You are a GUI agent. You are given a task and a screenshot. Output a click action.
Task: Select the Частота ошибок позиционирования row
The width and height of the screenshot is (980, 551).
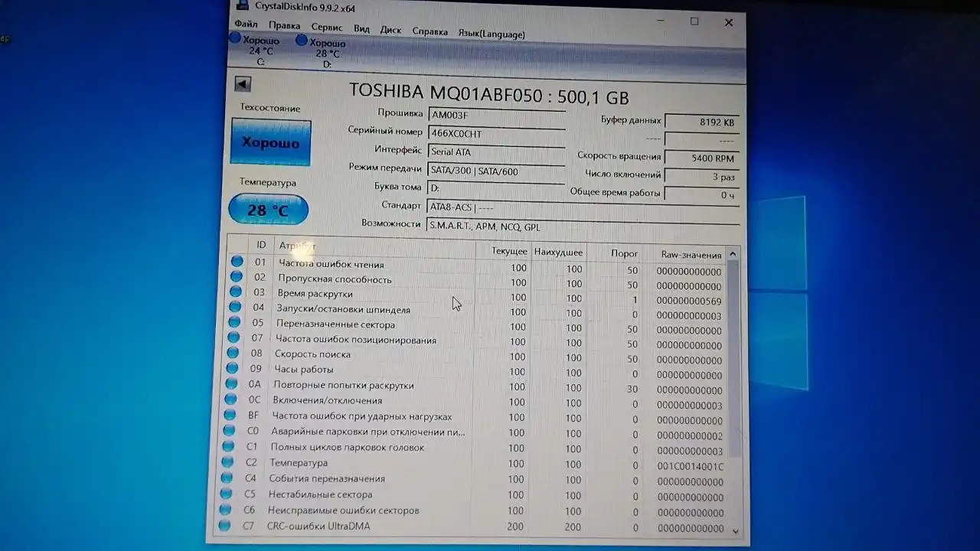pyautogui.click(x=475, y=341)
